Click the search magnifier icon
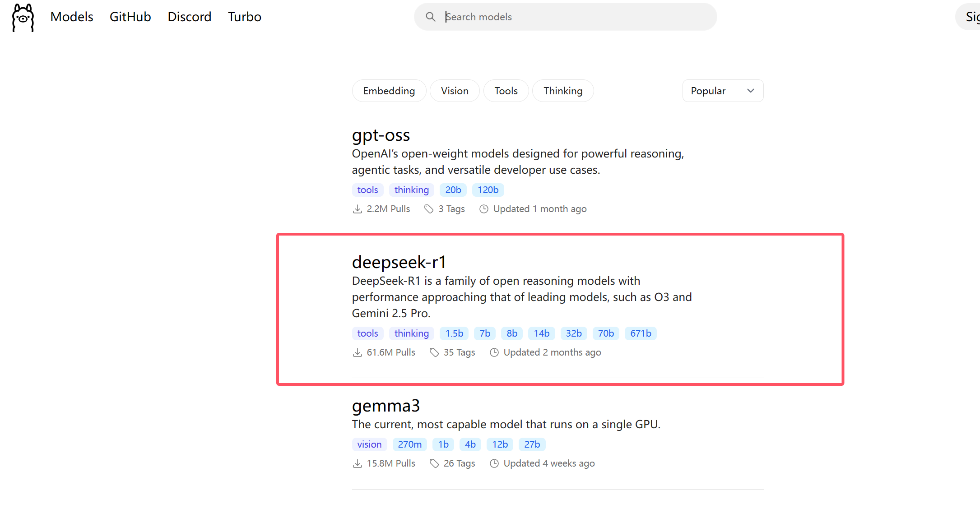 click(x=431, y=17)
